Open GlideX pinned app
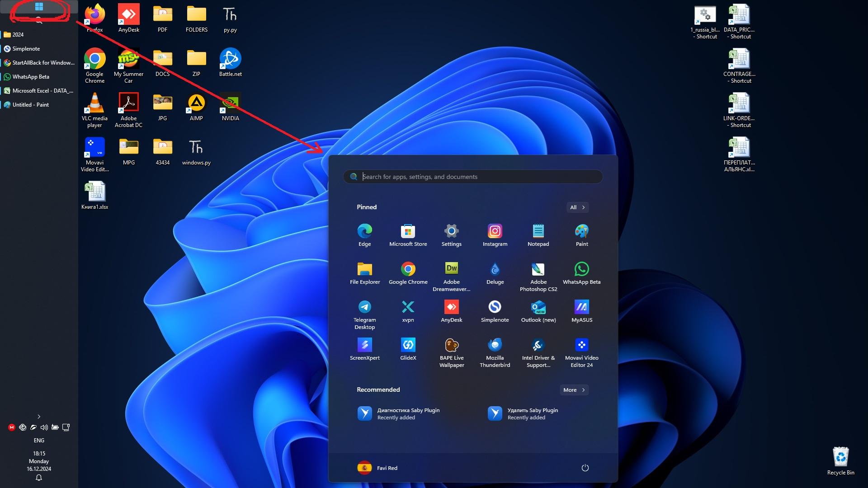Viewport: 868px width, 488px height. (408, 349)
